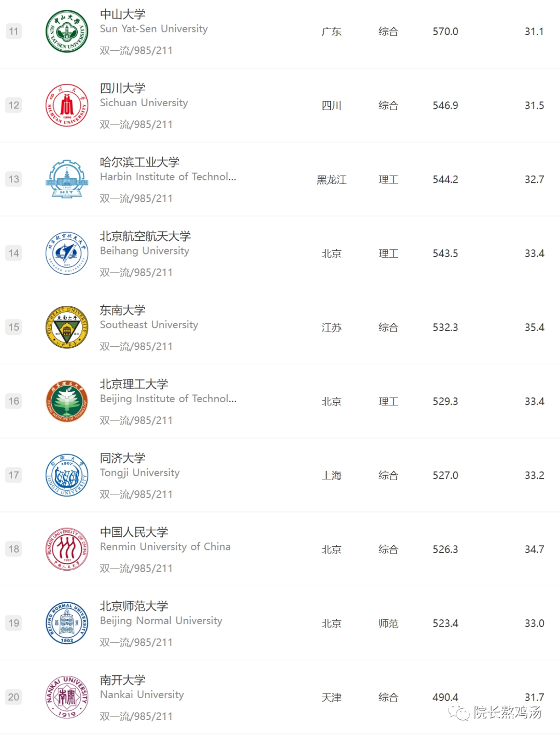Click the rank 11 number badge

pyautogui.click(x=14, y=32)
